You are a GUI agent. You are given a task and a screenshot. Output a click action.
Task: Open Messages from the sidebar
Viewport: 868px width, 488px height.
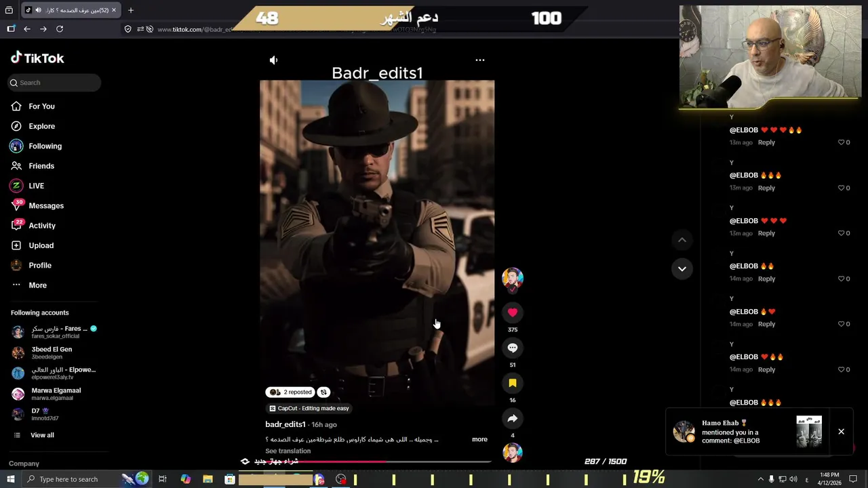pyautogui.click(x=37, y=205)
